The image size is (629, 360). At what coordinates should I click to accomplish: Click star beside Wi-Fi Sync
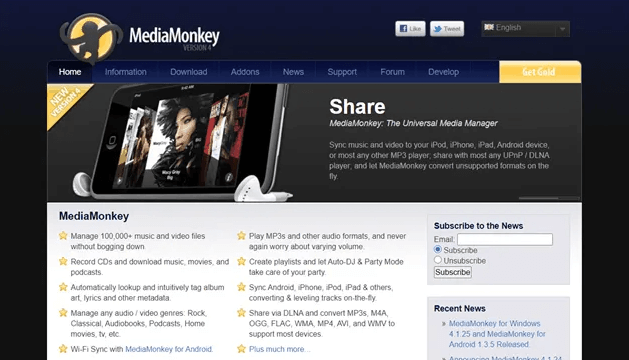click(63, 349)
